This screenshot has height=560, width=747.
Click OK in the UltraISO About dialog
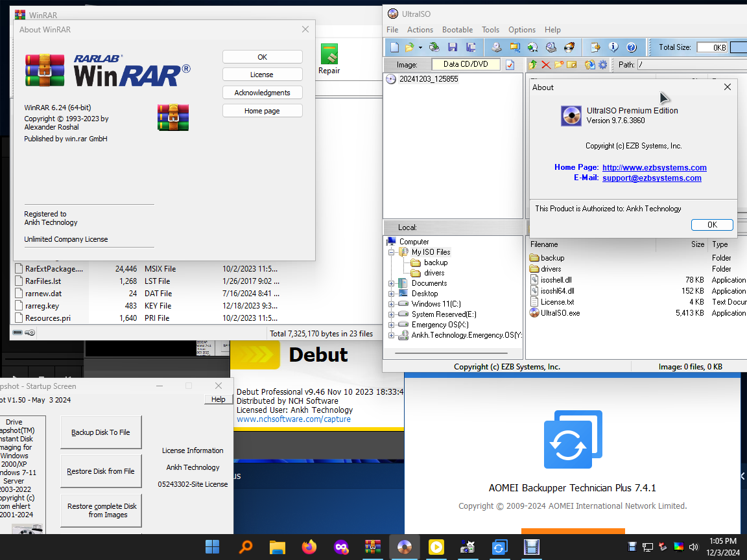[712, 224]
